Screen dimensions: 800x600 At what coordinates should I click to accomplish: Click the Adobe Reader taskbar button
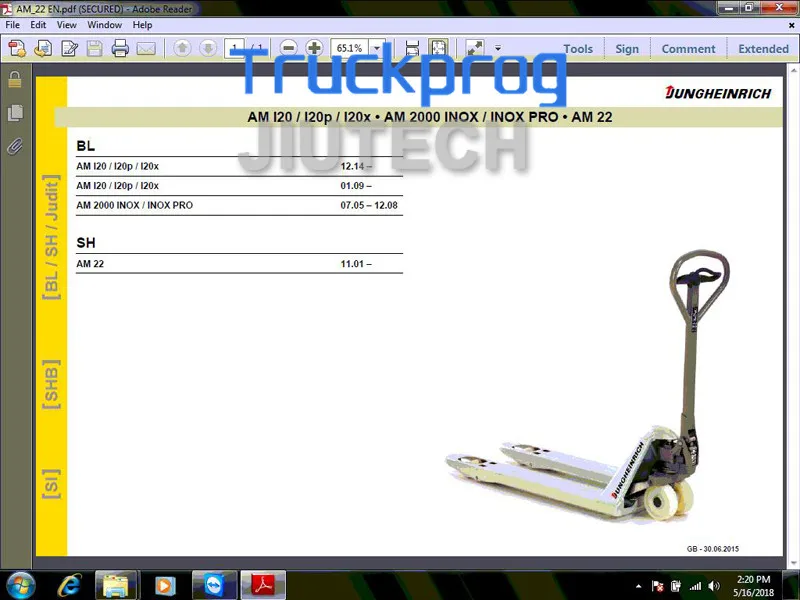pyautogui.click(x=263, y=585)
